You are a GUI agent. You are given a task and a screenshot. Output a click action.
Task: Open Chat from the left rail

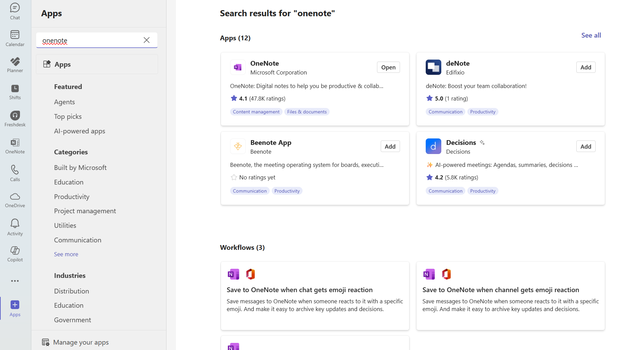[15, 12]
